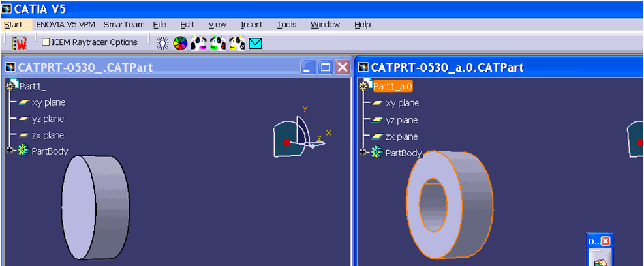
Task: Enable ICEM Raytracer Options checkbox
Action: coord(46,42)
